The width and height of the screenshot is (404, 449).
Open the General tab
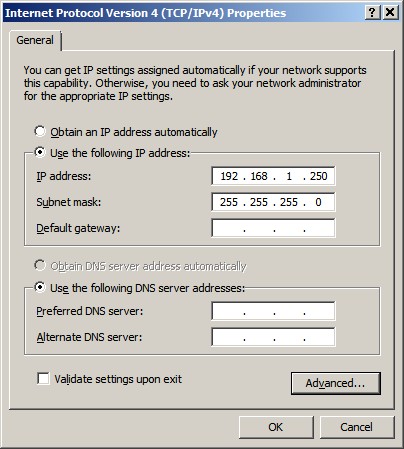[35, 40]
